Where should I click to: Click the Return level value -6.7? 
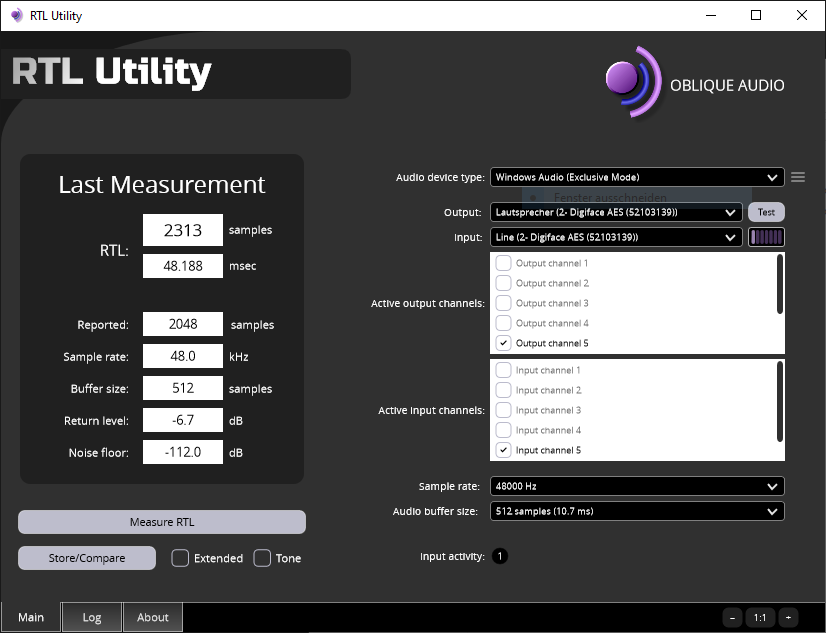(183, 420)
